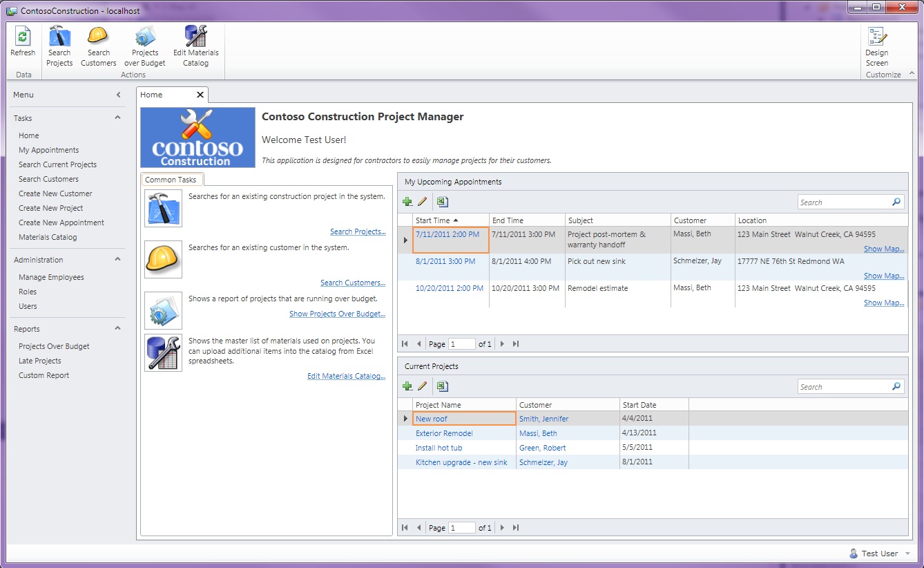The image size is (924, 568).
Task: Click the hard hat icon in Common Tasks
Action: [x=164, y=259]
